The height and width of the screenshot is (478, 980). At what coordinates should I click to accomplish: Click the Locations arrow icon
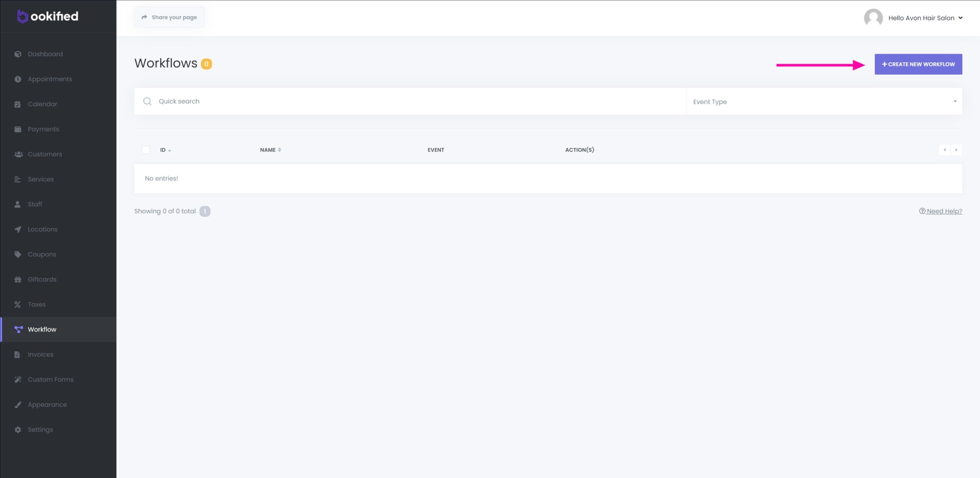(x=18, y=229)
